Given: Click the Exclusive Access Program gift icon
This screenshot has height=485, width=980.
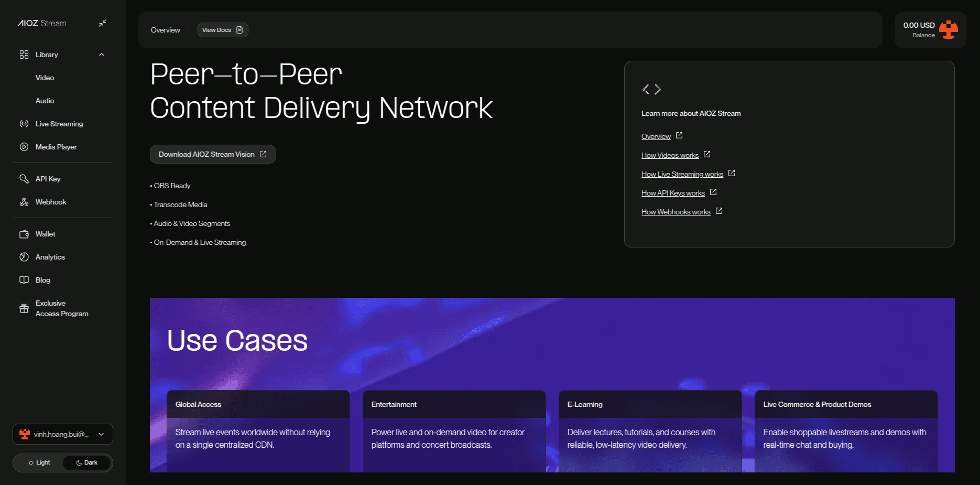Looking at the screenshot, I should pos(24,308).
